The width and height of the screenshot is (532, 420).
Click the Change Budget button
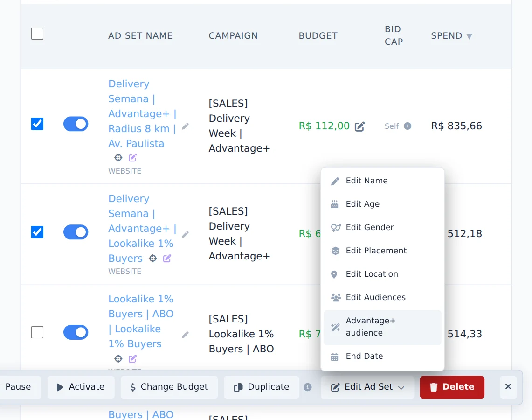169,387
